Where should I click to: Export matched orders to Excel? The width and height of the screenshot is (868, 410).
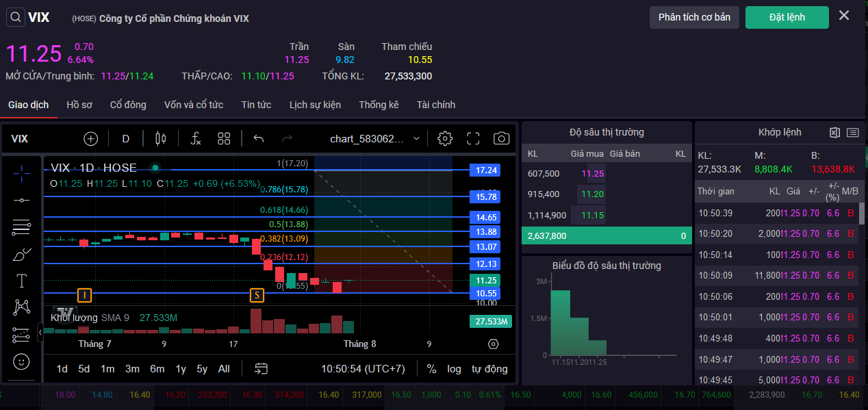click(834, 133)
